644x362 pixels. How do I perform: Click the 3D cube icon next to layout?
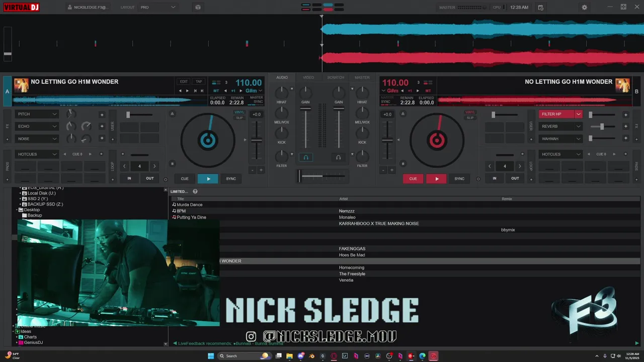coord(198,8)
